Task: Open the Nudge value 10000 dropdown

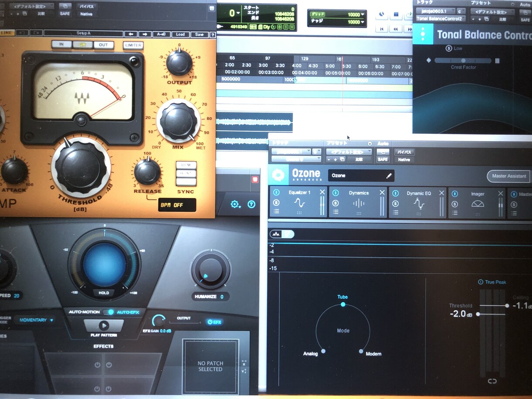Action: tap(362, 22)
